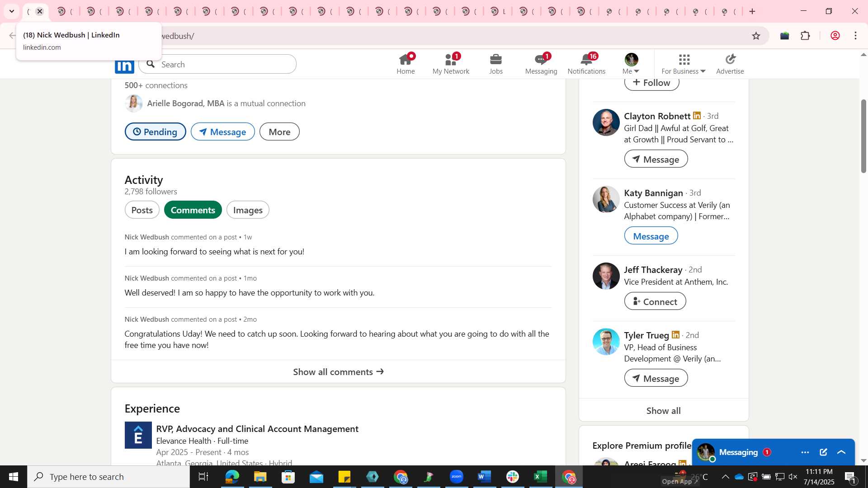
Task: Open Windows notification center
Action: 850,477
